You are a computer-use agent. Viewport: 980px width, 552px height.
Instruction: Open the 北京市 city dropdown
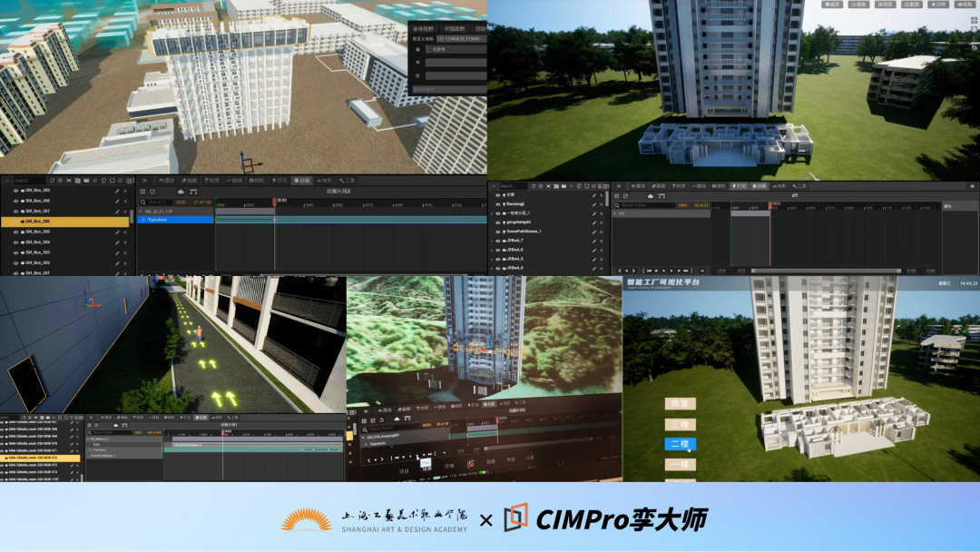pos(456,49)
